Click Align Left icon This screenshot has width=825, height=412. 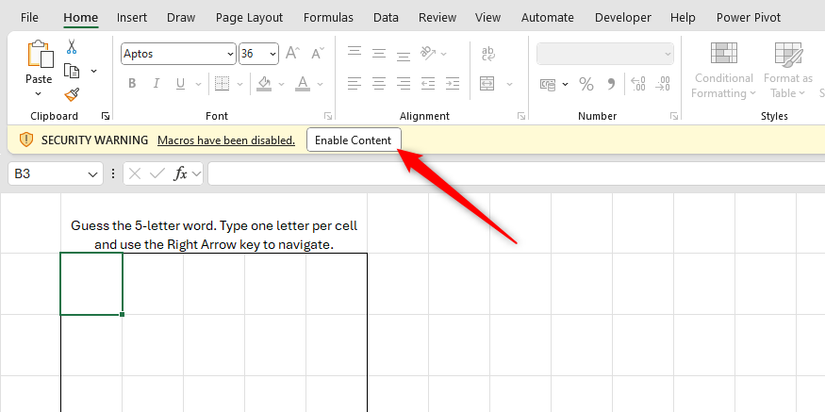355,84
